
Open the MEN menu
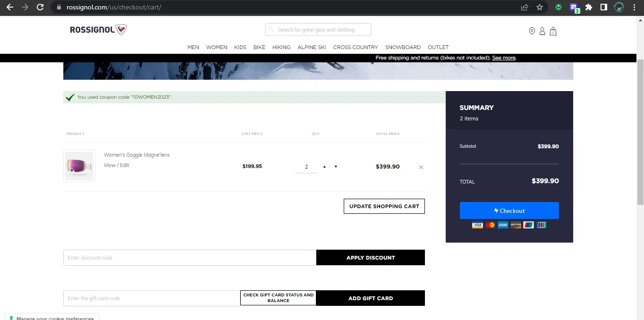[x=193, y=47]
